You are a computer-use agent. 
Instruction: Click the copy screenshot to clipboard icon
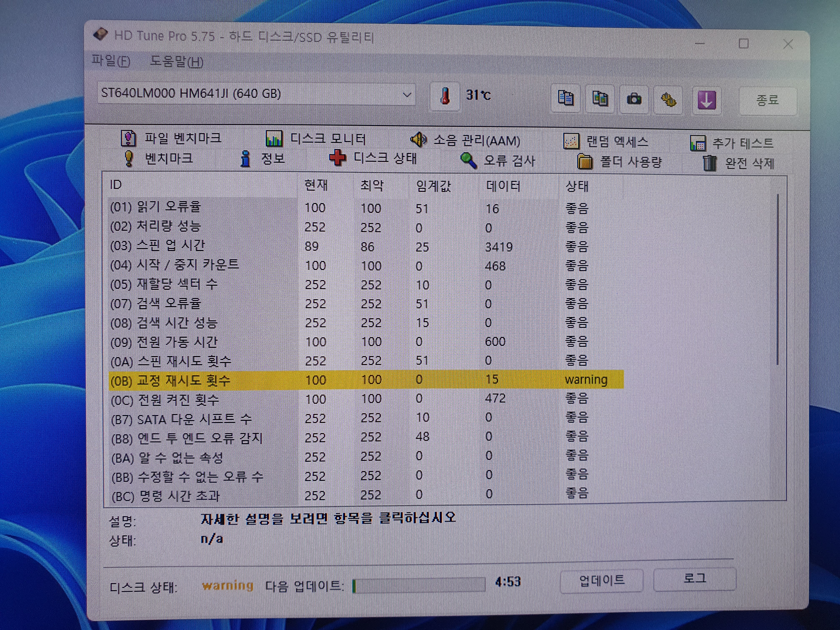(x=600, y=99)
